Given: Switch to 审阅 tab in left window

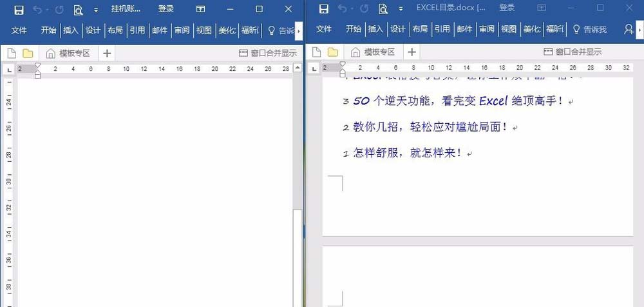Looking at the screenshot, I should point(182,30).
